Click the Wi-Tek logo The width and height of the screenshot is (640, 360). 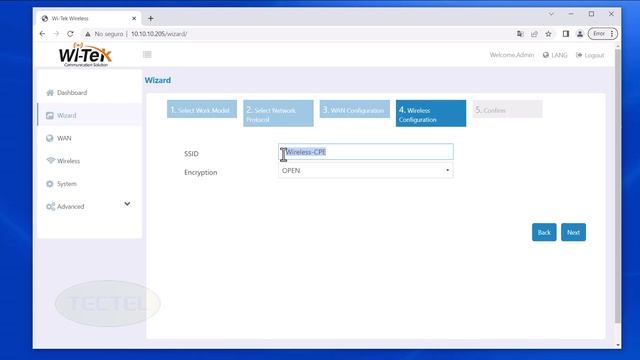(85, 55)
